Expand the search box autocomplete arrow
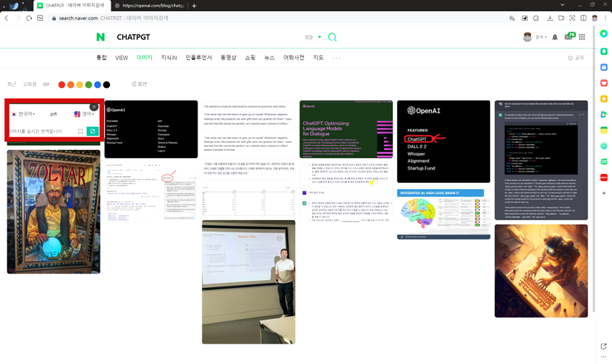Image resolution: width=612 pixels, height=364 pixels. pos(319,37)
